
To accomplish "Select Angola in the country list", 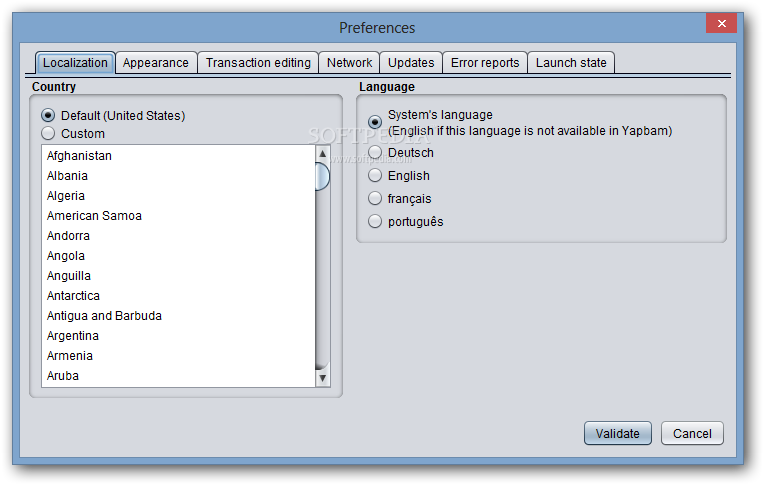I will tap(179, 255).
